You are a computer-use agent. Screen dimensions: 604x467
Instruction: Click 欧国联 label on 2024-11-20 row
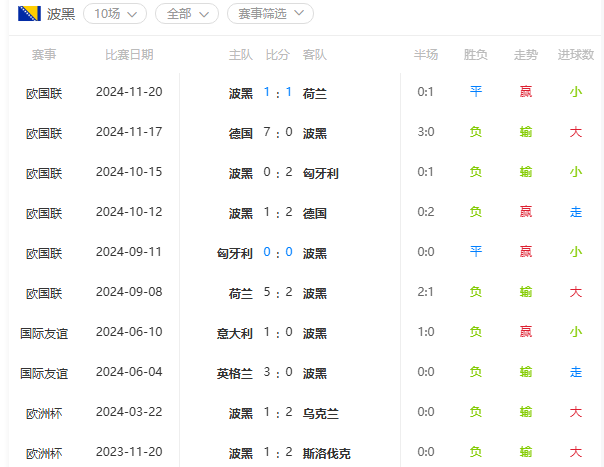click(44, 93)
